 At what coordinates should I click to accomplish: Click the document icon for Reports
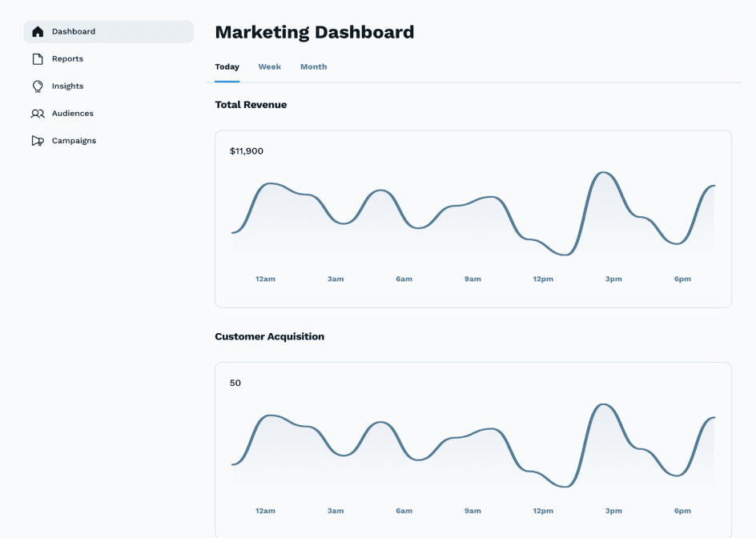(x=38, y=59)
